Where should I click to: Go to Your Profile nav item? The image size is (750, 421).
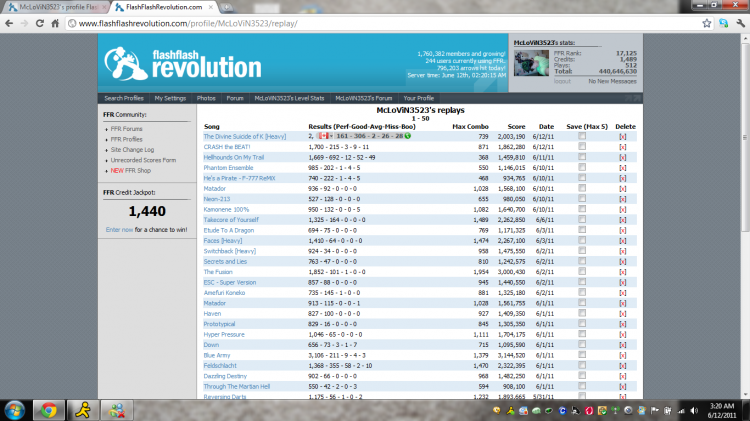click(x=419, y=98)
